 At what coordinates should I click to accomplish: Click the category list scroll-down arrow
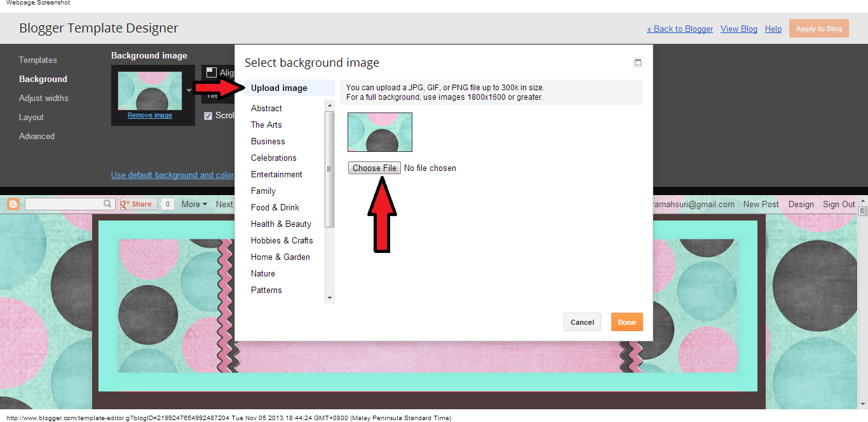pyautogui.click(x=329, y=297)
